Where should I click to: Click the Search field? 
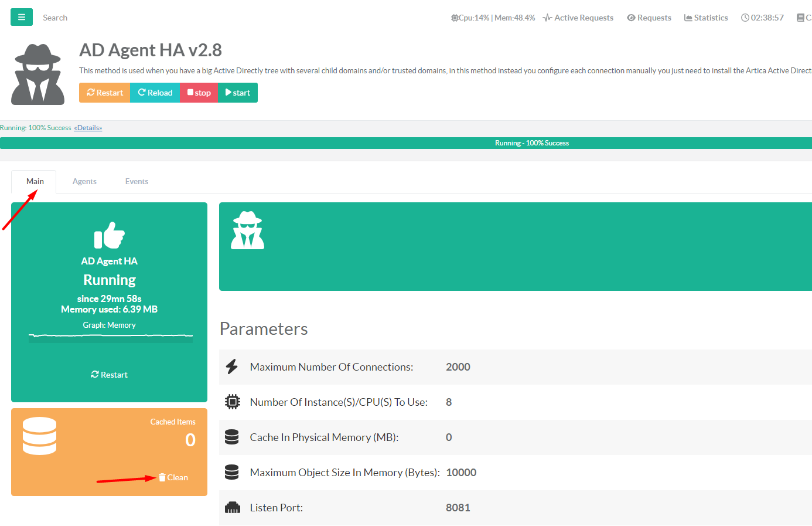click(55, 18)
